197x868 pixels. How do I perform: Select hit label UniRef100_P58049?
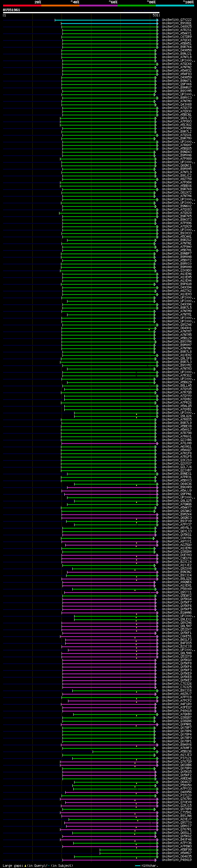[x=177, y=589]
